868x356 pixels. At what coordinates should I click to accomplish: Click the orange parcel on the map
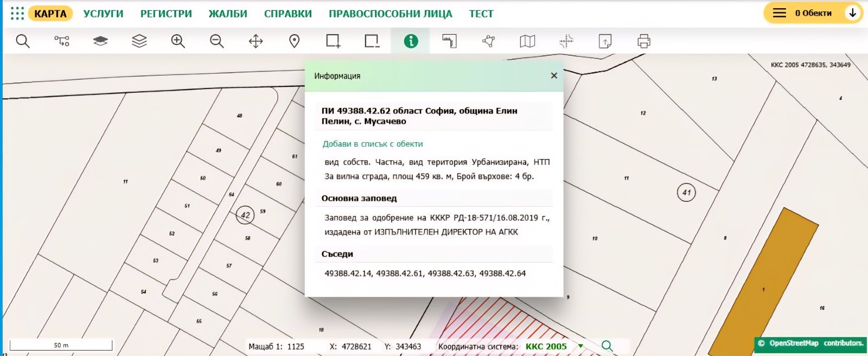770,277
